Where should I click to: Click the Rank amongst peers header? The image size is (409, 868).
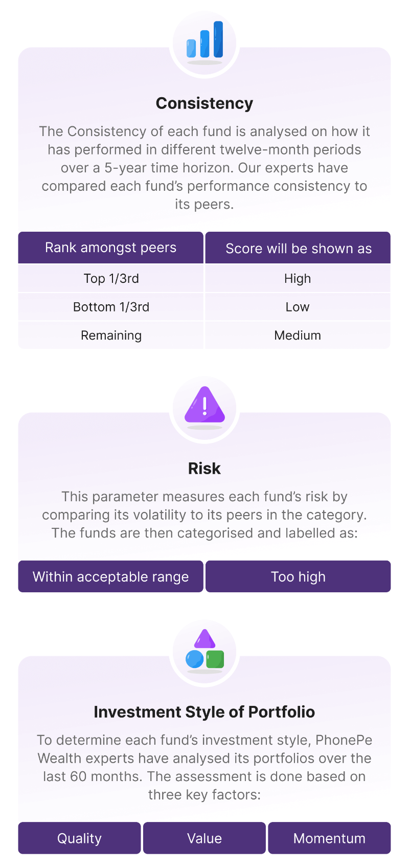click(111, 248)
